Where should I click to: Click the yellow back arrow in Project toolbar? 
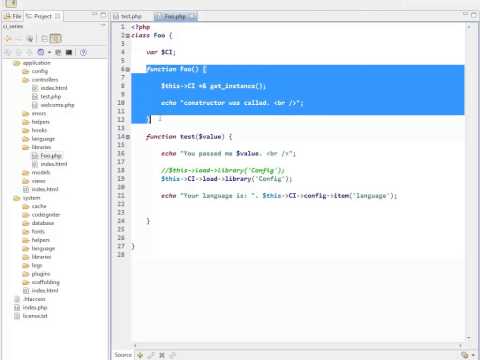8,39
